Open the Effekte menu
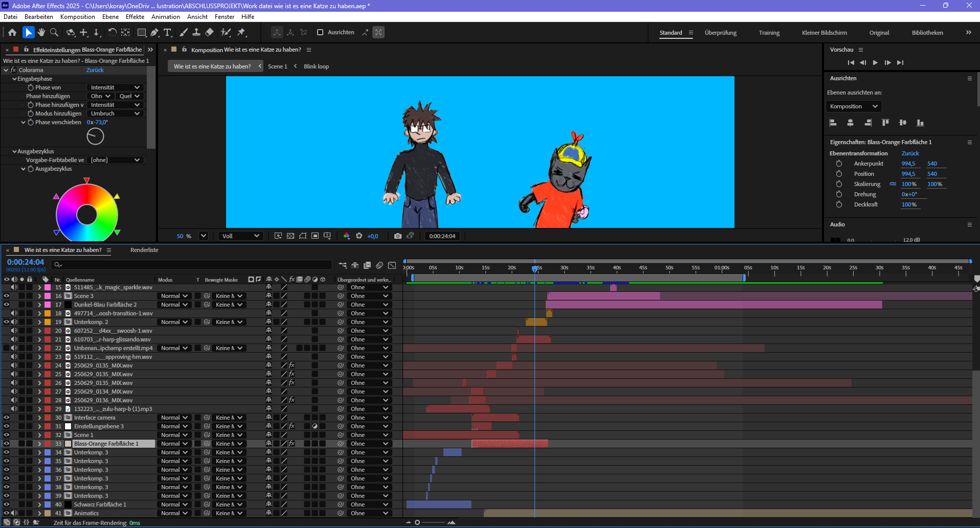 (135, 17)
